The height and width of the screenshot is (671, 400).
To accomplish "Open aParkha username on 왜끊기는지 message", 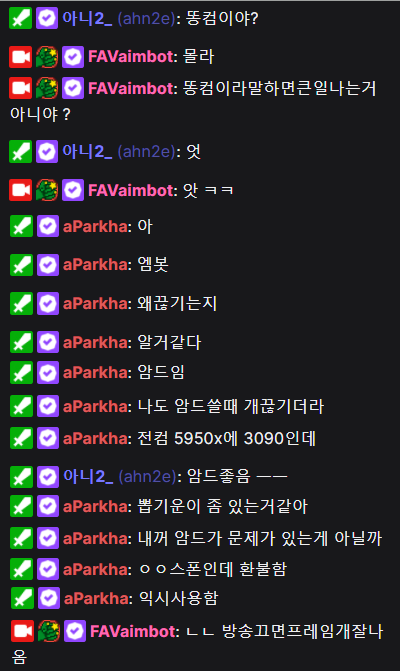I will (x=95, y=303).
